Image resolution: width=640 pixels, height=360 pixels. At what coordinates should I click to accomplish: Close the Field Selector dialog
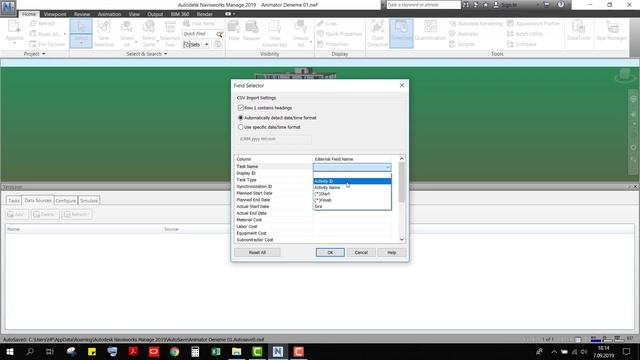[x=402, y=85]
